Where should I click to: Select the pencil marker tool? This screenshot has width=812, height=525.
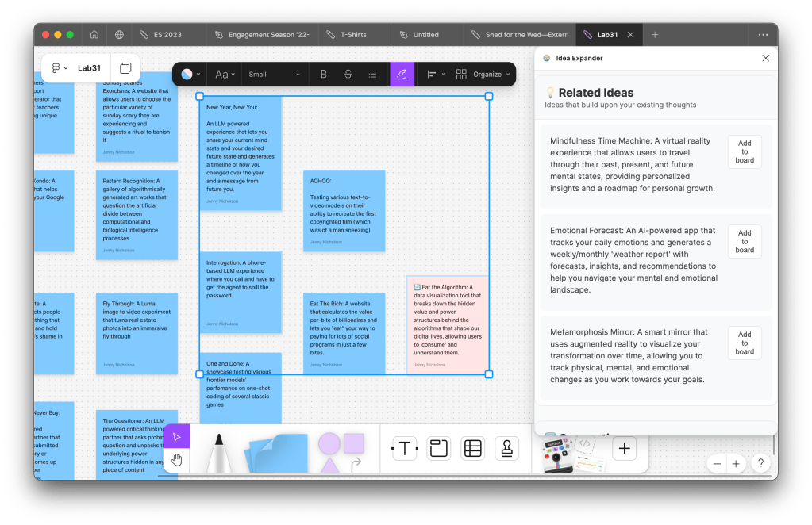pyautogui.click(x=217, y=453)
